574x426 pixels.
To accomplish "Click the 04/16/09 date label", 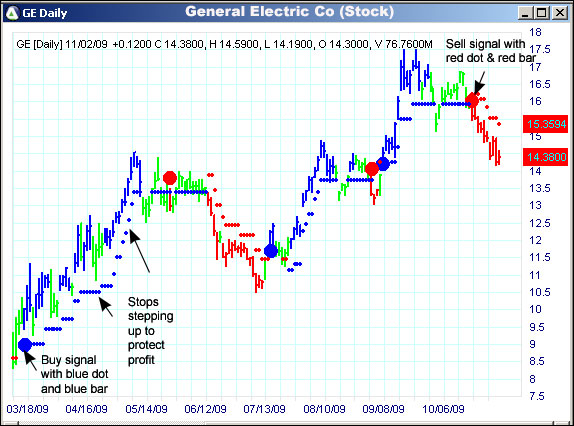I will 86,409.
